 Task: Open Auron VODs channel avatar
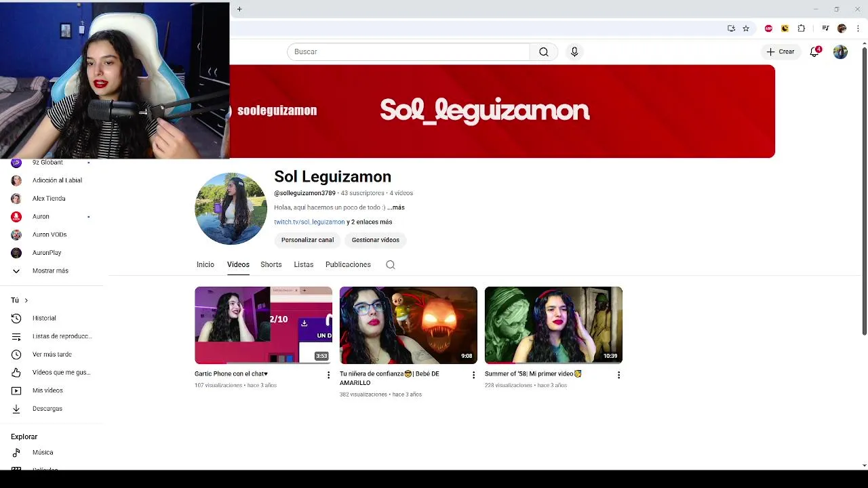pos(16,235)
